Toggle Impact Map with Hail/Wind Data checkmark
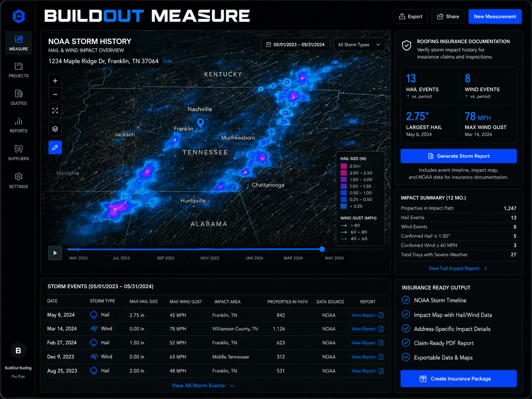The height and width of the screenshot is (399, 532). coord(406,314)
